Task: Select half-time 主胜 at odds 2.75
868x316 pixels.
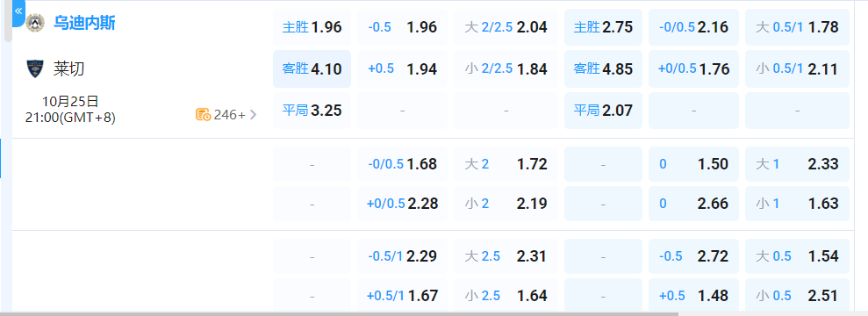Action: point(603,27)
